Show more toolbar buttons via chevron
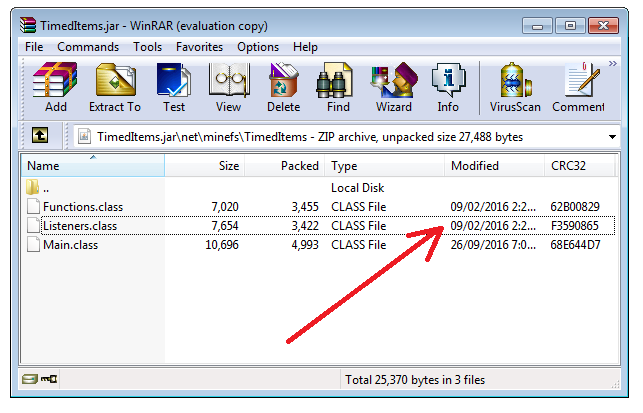The image size is (643, 413). coord(613,64)
